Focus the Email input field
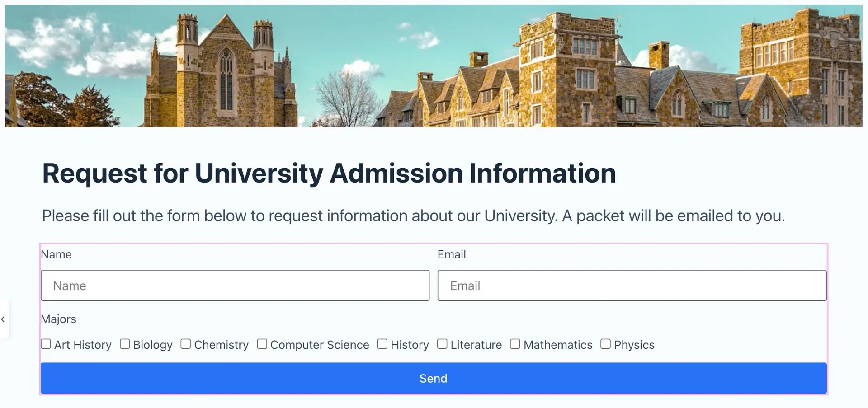This screenshot has height=408, width=868. [632, 286]
